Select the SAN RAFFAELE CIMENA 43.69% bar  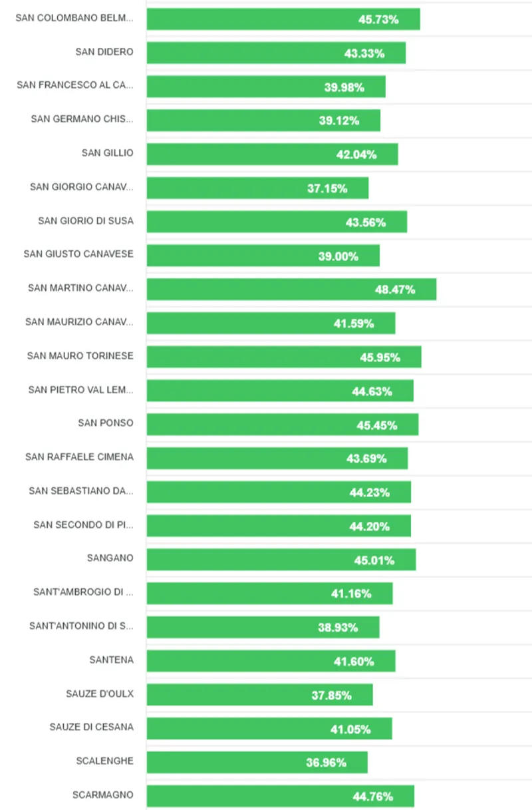click(x=277, y=459)
